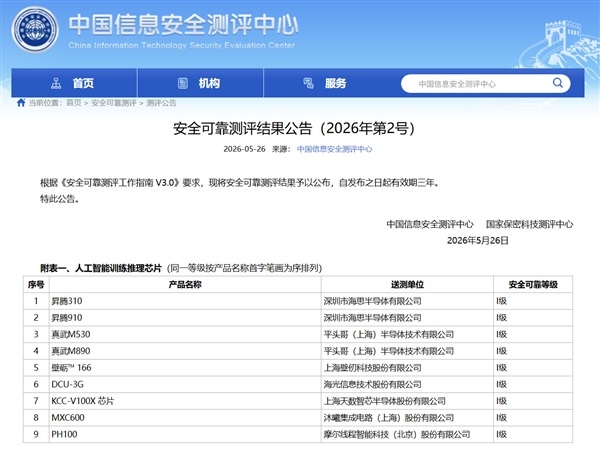This screenshot has width=600, height=450.
Task: Click the 机构 navigation document icon
Action: click(183, 83)
